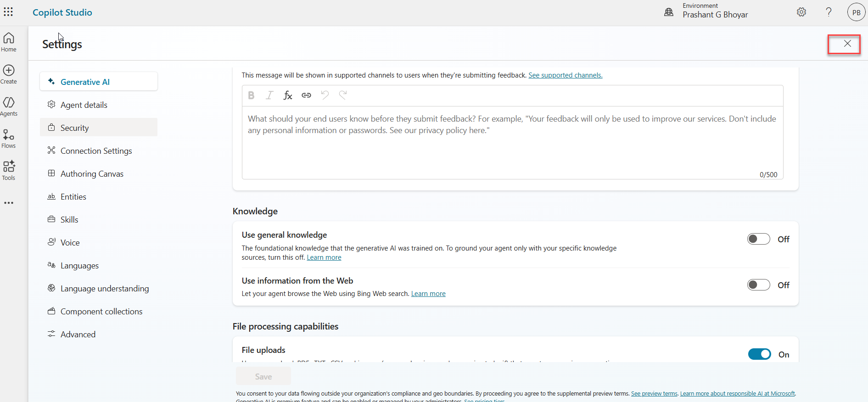
Task: Enable Use general knowledge toggle
Action: pos(758,239)
